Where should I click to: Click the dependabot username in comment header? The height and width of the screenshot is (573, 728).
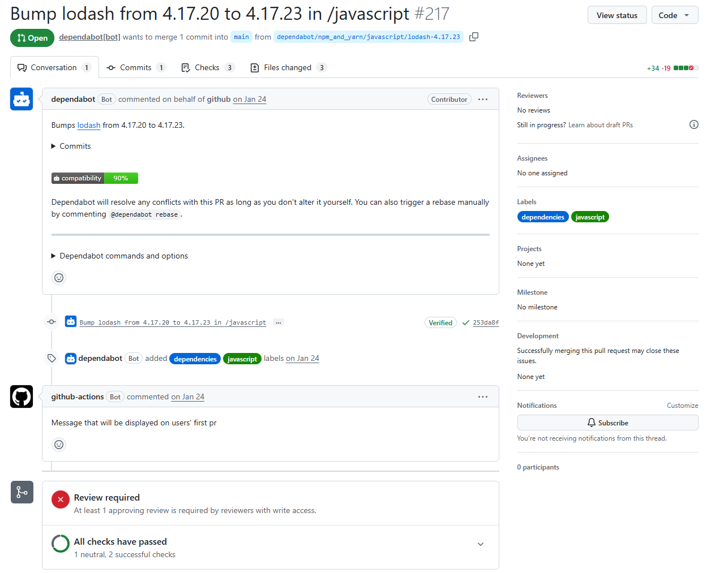pyautogui.click(x=73, y=99)
